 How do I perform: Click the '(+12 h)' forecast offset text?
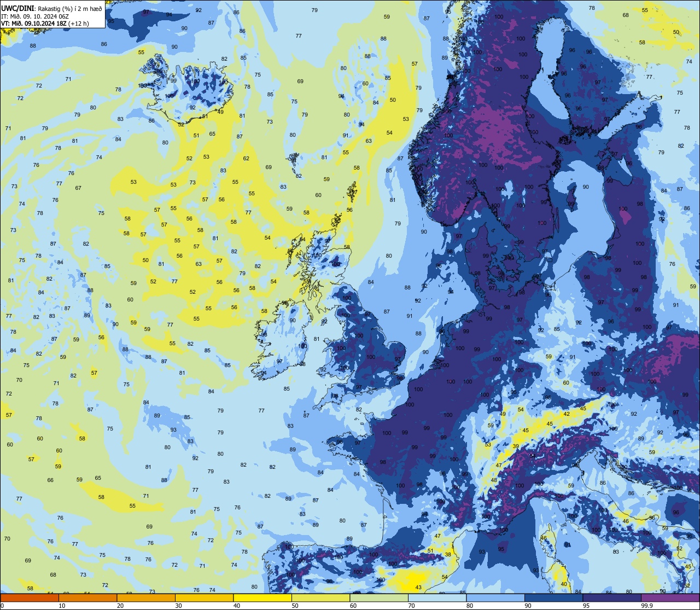point(79,23)
